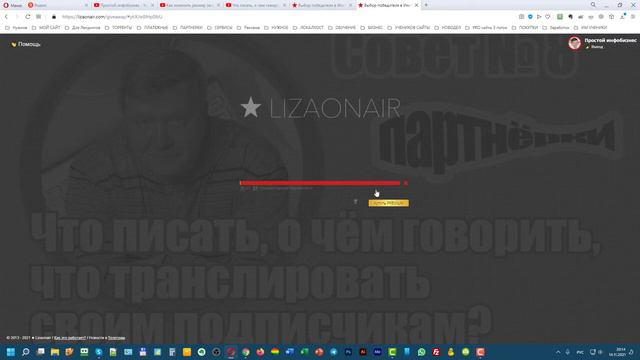Click the red progress bar
Image resolution: width=640 pixels, height=360 pixels.
[320, 183]
